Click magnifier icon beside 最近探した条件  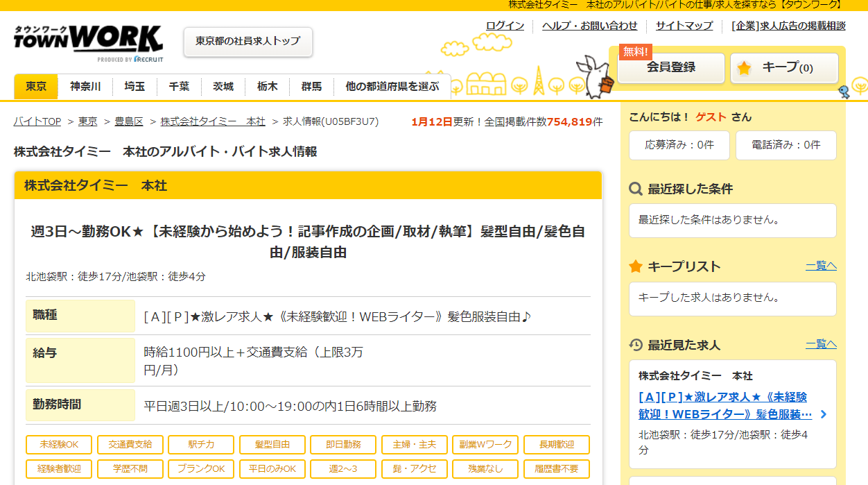pos(635,189)
